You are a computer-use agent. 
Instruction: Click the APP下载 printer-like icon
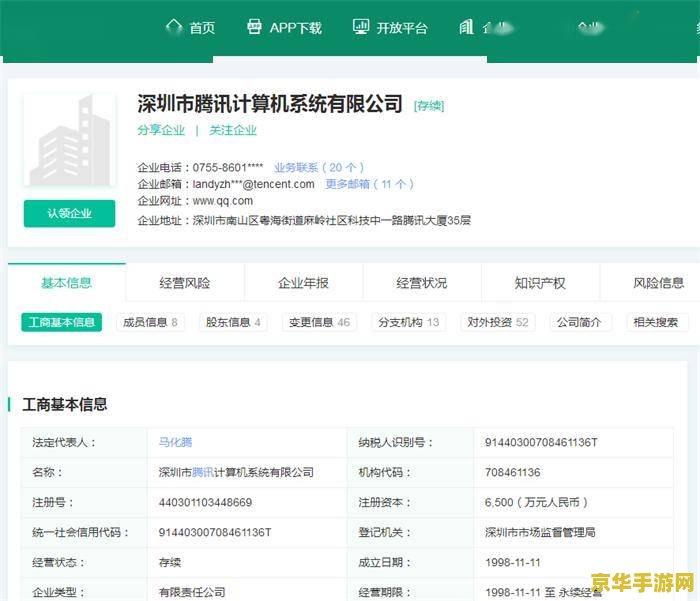coord(254,27)
